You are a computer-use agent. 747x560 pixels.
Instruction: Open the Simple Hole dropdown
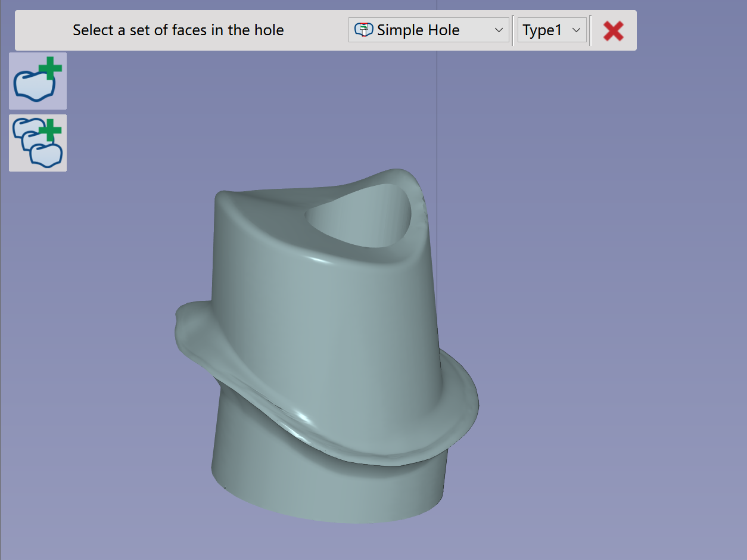429,30
